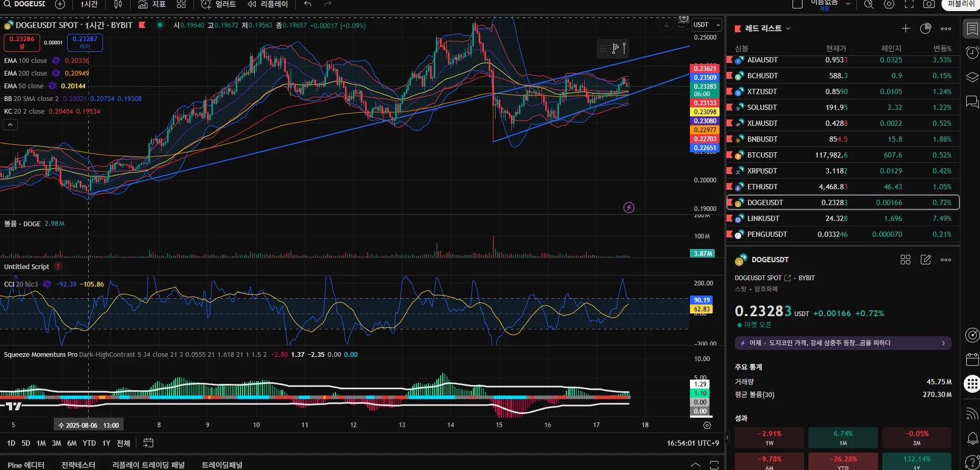The height and width of the screenshot is (470, 980).
Task: Open the 지표 indicators button
Action: pyautogui.click(x=152, y=4)
